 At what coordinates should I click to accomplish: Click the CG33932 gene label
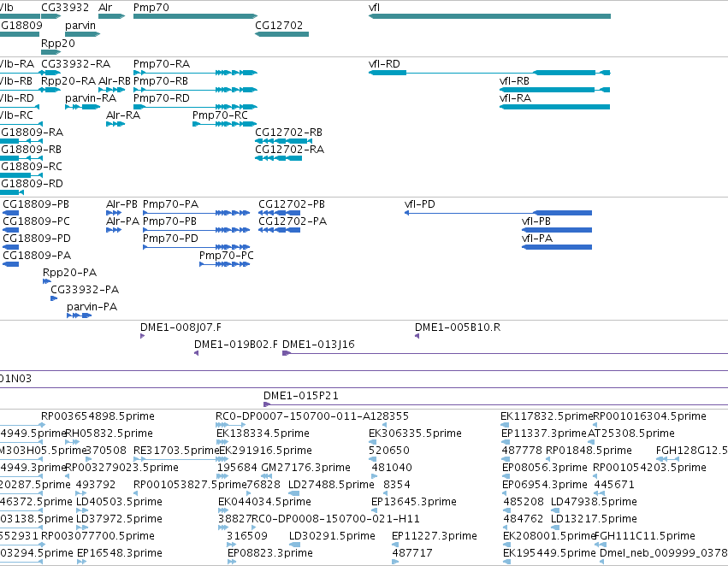pyautogui.click(x=64, y=8)
